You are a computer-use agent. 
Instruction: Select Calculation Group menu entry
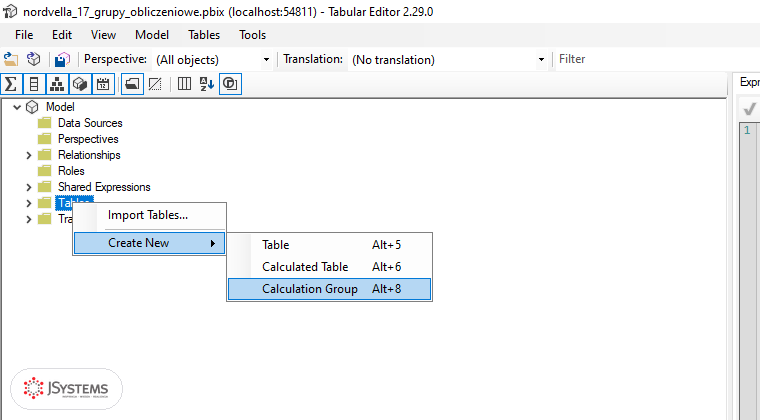click(x=329, y=289)
